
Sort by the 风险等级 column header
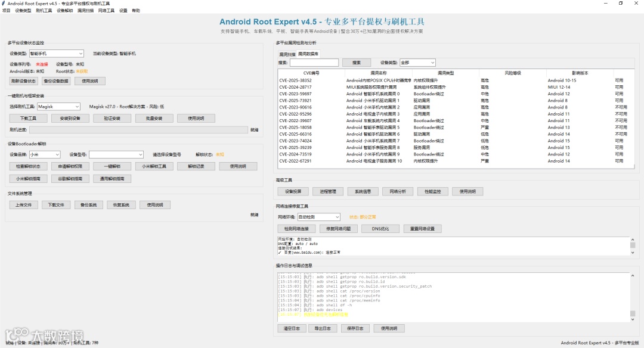click(x=513, y=73)
